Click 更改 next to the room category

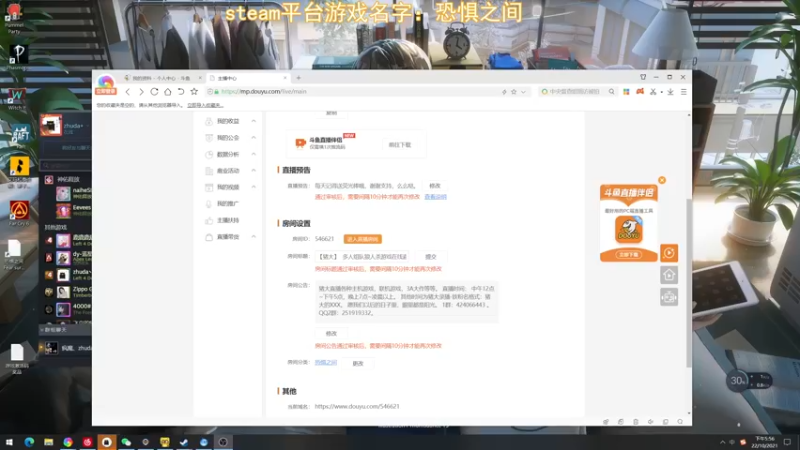point(358,363)
